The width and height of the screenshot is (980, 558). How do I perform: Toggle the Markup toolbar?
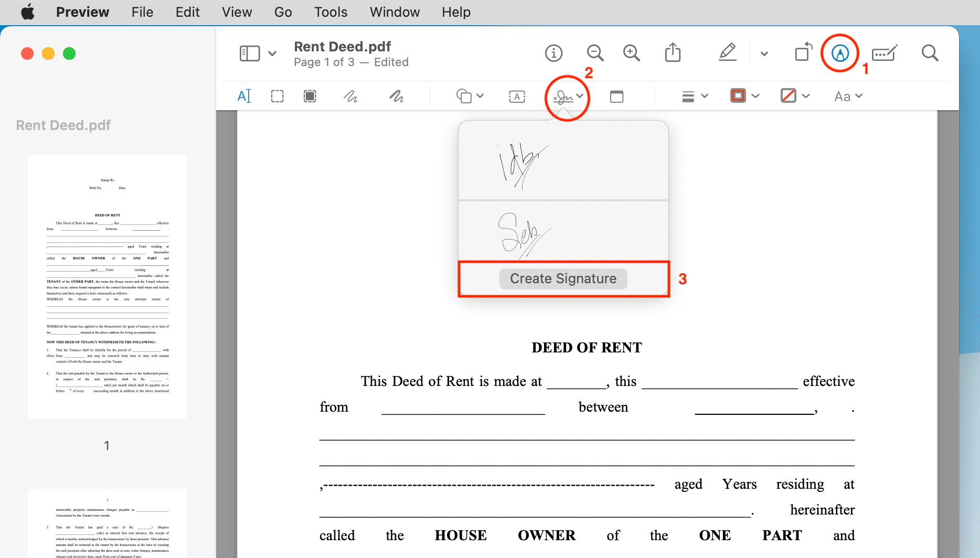point(839,53)
